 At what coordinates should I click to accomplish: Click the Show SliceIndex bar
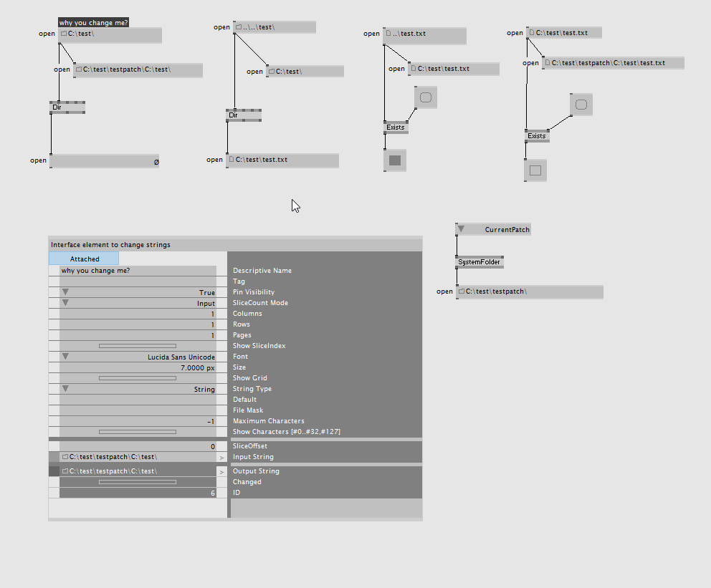click(x=137, y=346)
